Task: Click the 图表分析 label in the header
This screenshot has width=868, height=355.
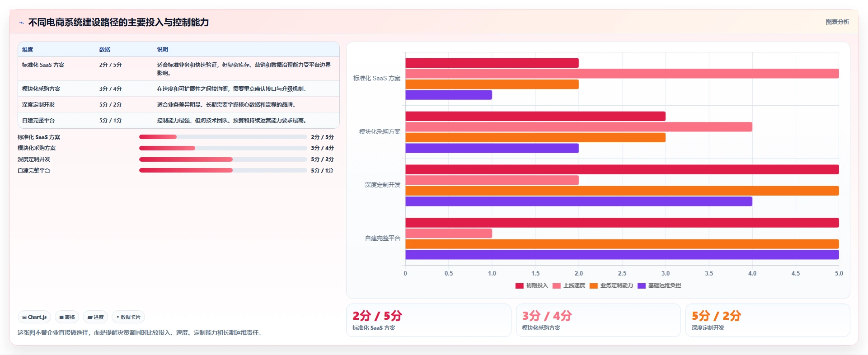Action: (837, 22)
